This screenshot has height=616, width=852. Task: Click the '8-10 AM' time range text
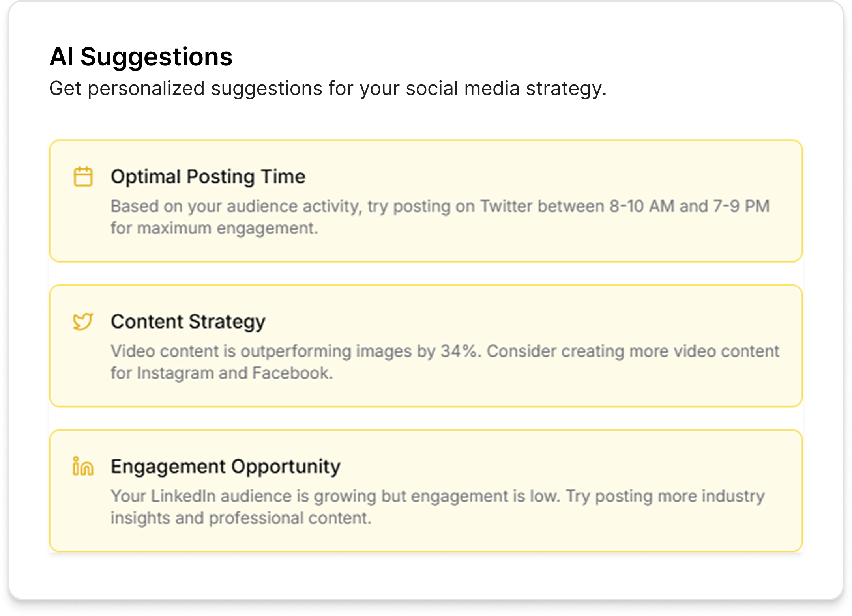[641, 206]
